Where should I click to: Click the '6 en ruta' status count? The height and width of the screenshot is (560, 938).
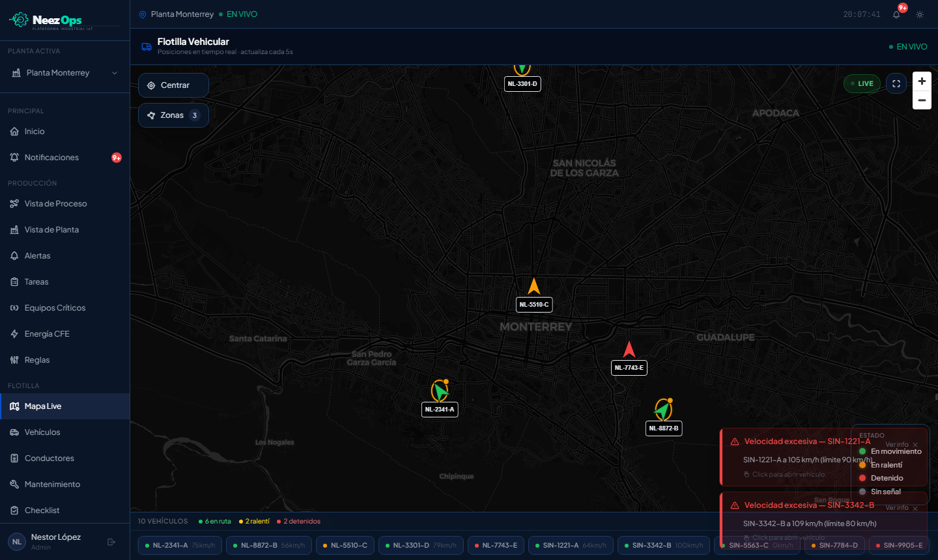(215, 522)
